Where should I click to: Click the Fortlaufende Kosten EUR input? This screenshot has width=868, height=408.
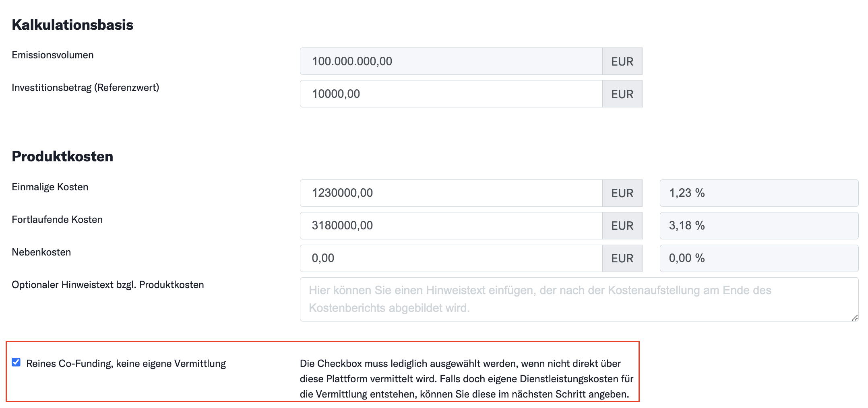(451, 226)
